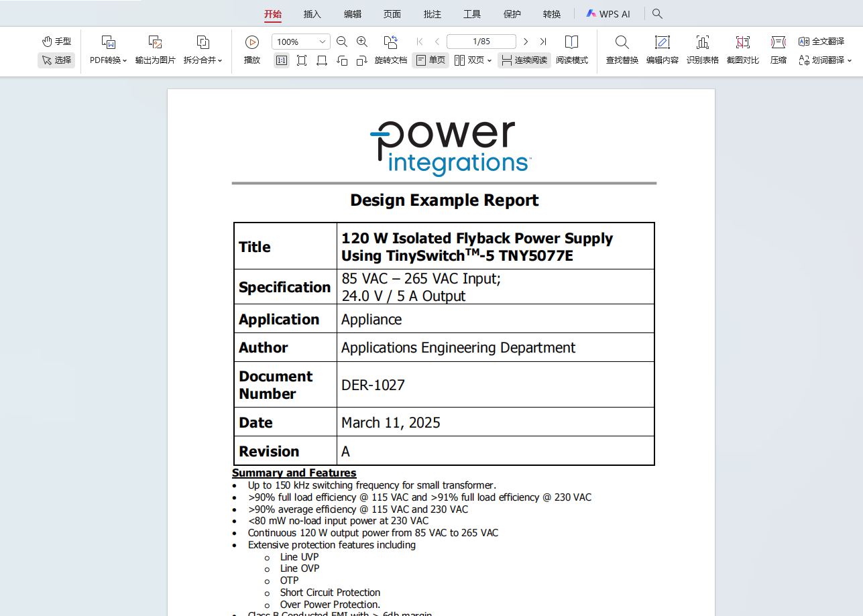Click 编辑内容 edit content tool
The width and height of the screenshot is (863, 616).
tap(663, 50)
